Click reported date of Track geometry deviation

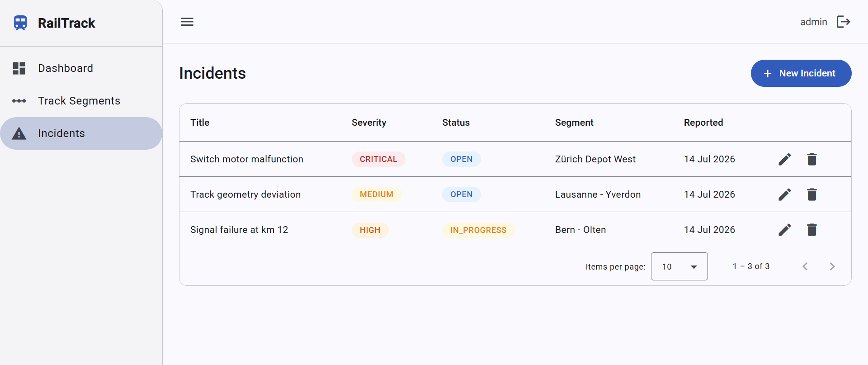(709, 194)
